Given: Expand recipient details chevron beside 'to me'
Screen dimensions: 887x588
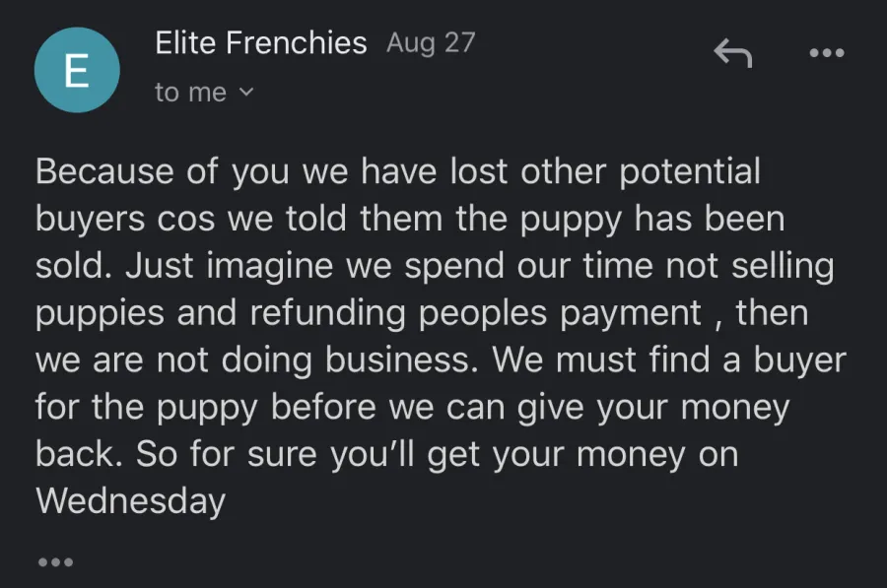Looking at the screenshot, I should click(x=246, y=92).
